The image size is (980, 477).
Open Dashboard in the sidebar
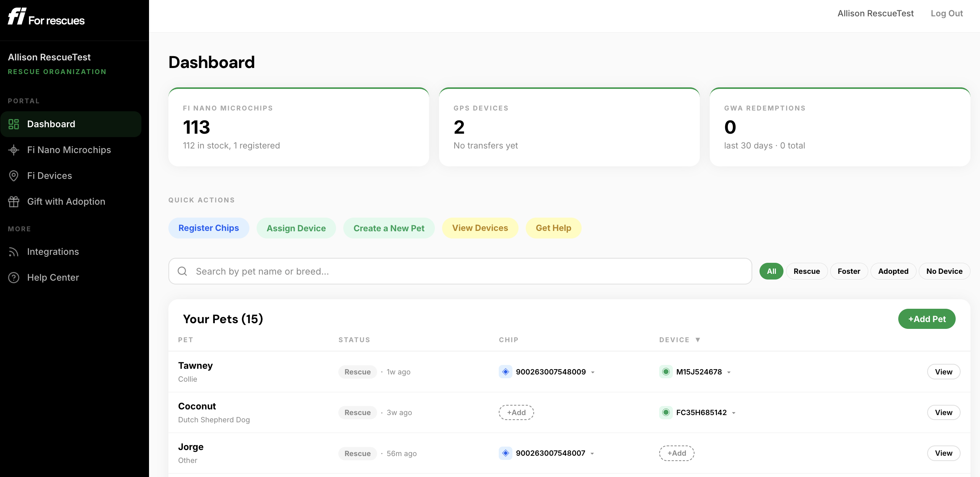[x=71, y=124]
